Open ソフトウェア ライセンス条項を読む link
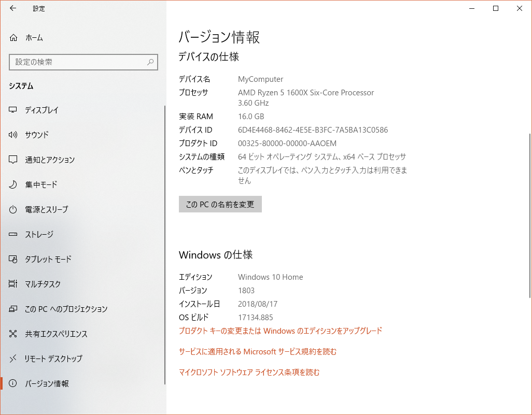This screenshot has width=532, height=415. pyautogui.click(x=249, y=373)
